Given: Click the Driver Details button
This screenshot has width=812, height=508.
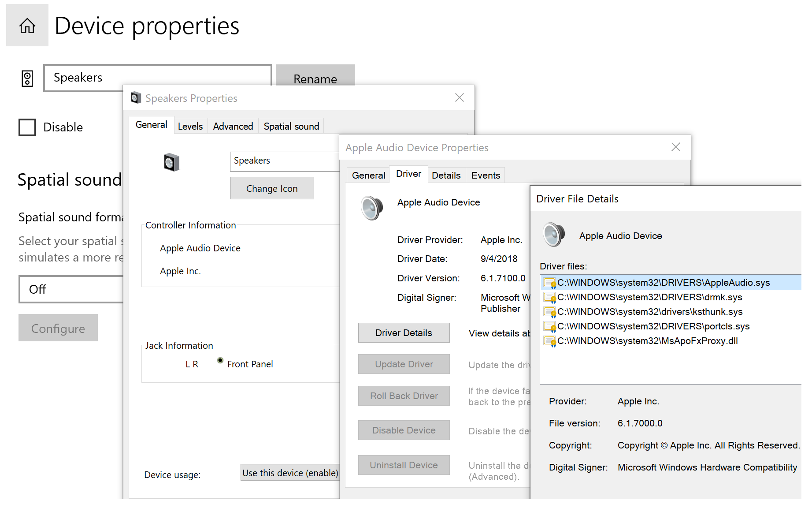Looking at the screenshot, I should pyautogui.click(x=404, y=333).
